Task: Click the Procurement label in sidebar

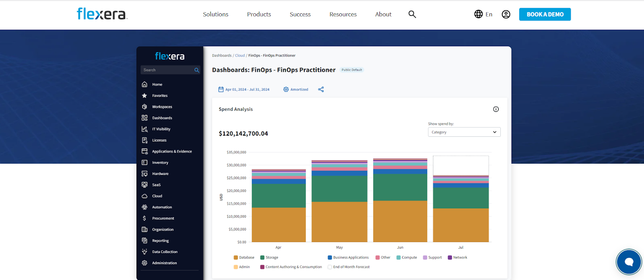Action: tap(163, 218)
